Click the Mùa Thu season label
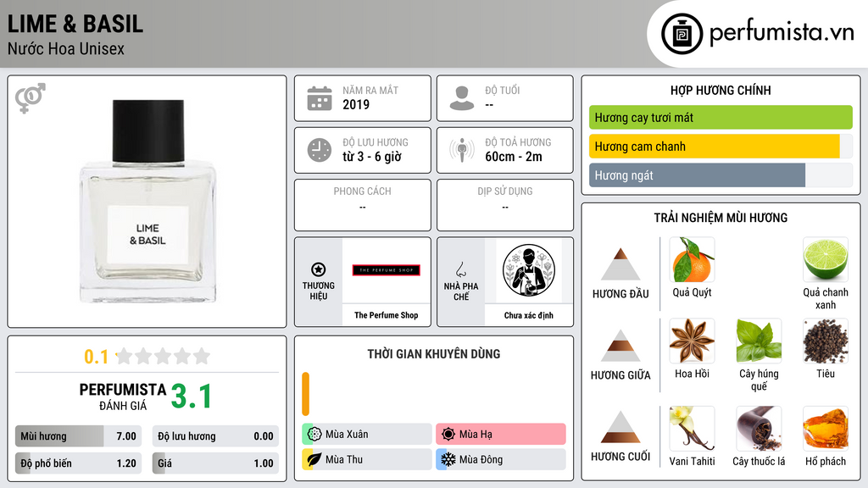Image resolution: width=868 pixels, height=488 pixels. pyautogui.click(x=344, y=459)
